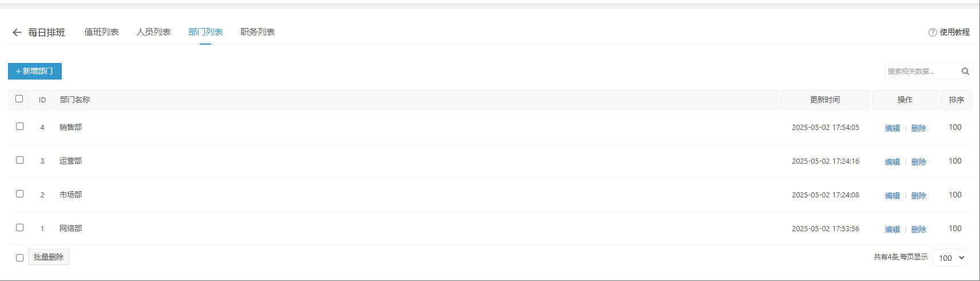This screenshot has width=980, height=281.
Task: Click 编辑 for 网络部
Action: click(892, 229)
